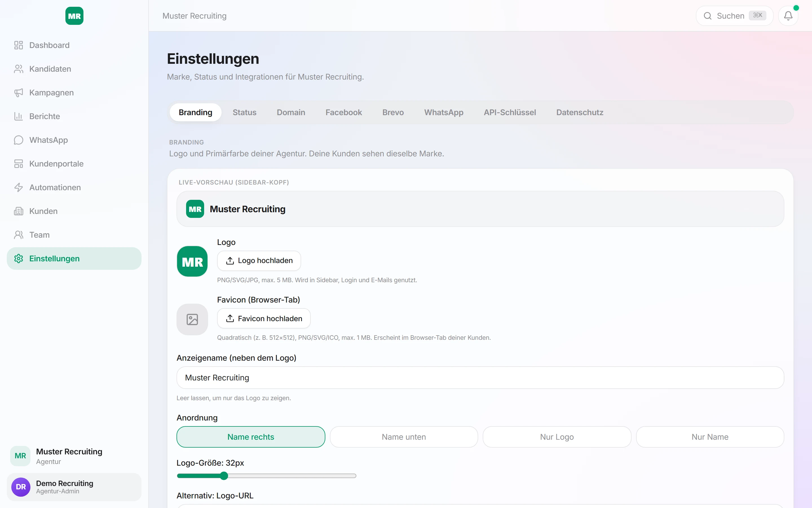Click the DR avatar of Demo Recruiting

tap(21, 487)
